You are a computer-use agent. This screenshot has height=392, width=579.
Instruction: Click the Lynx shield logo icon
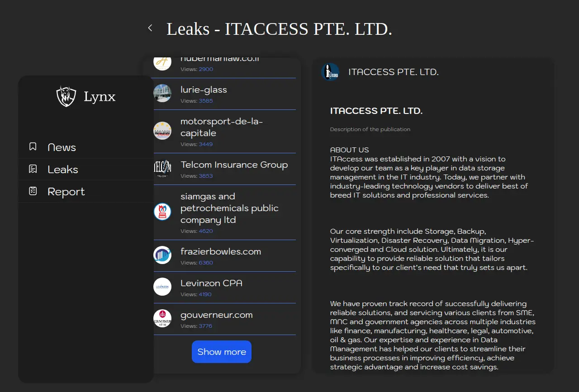(66, 96)
